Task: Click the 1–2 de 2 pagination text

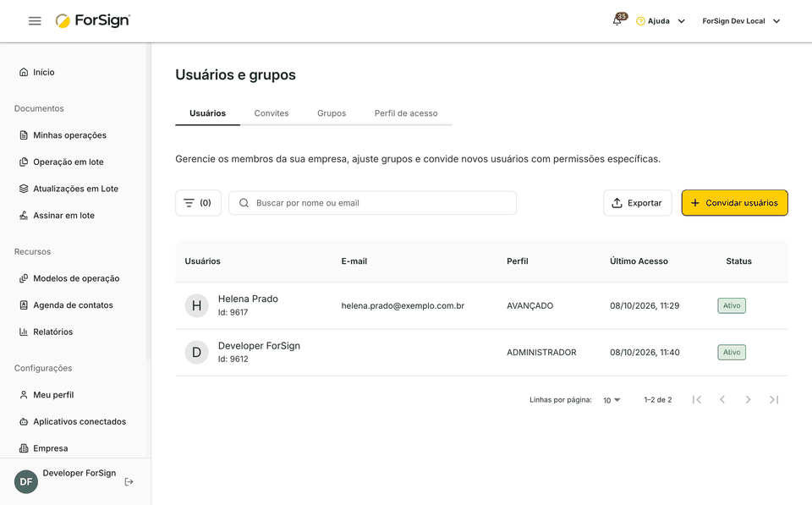Action: click(658, 400)
